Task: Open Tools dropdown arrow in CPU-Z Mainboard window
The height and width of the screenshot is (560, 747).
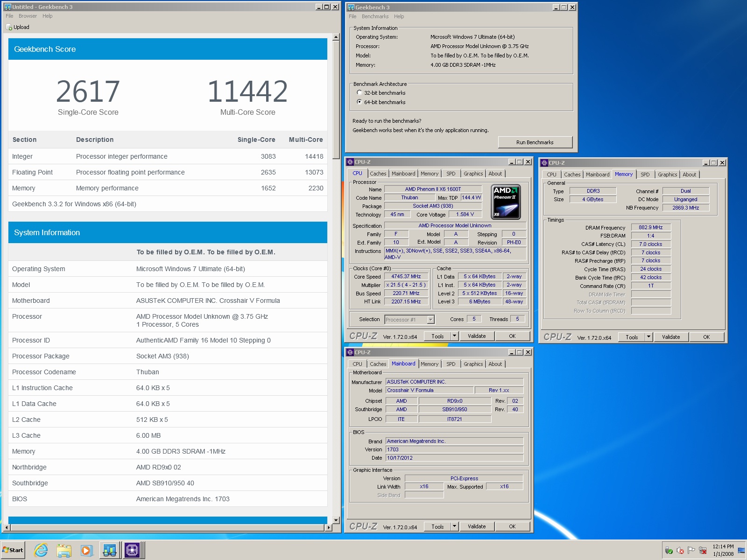Action: (x=454, y=526)
